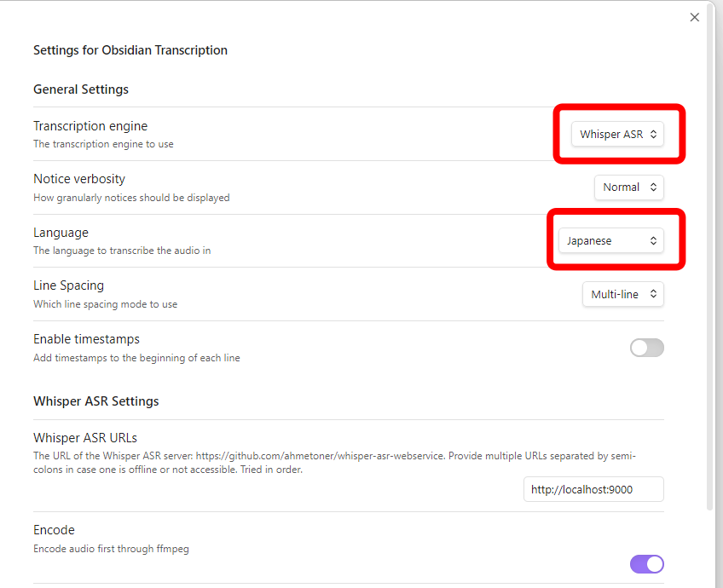
Task: Open the Transcription engine dropdown showing Whisper ASR
Action: pyautogui.click(x=617, y=134)
